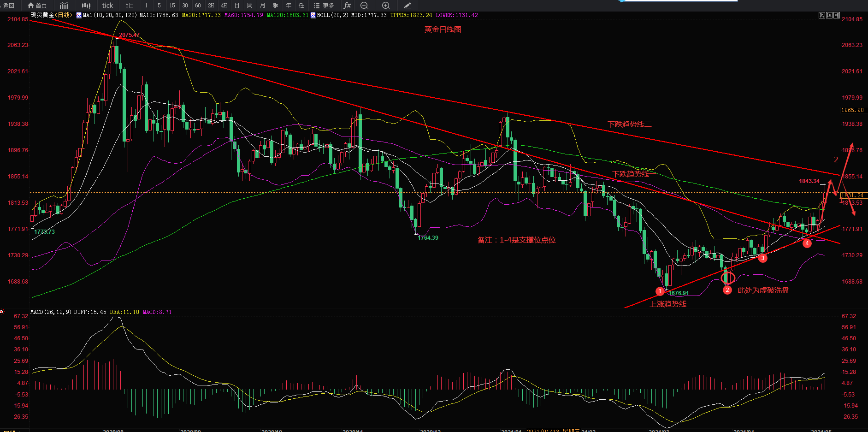Image resolution: width=868 pixels, height=432 pixels.
Task: Click the 首页 home icon
Action: point(37,6)
